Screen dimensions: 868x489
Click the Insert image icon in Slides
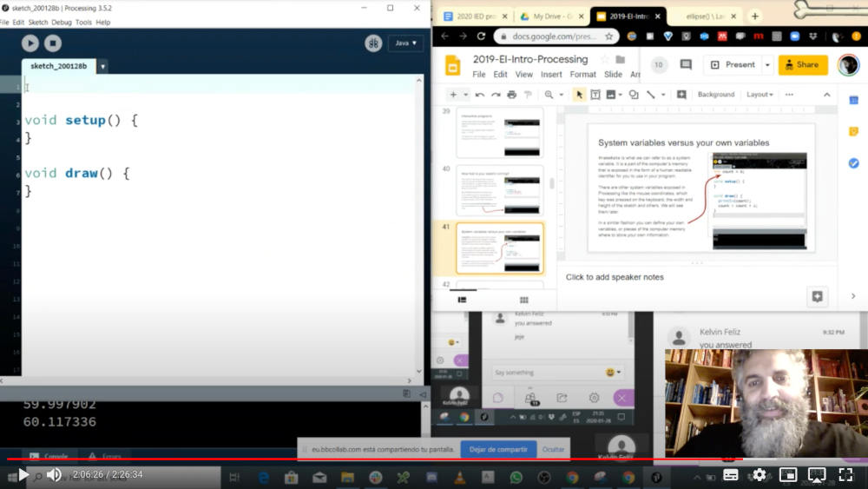(x=610, y=95)
